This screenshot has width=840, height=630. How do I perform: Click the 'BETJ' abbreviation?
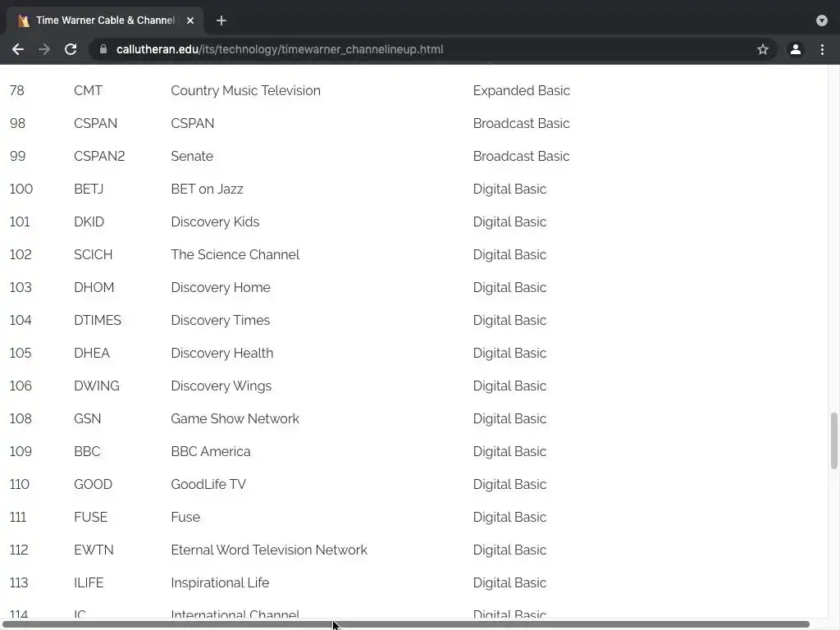89,189
